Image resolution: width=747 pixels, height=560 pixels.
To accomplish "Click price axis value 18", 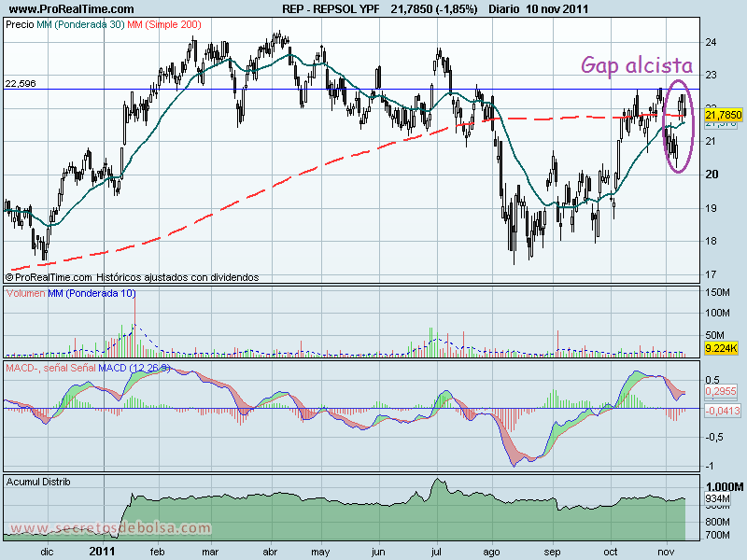I will [711, 241].
